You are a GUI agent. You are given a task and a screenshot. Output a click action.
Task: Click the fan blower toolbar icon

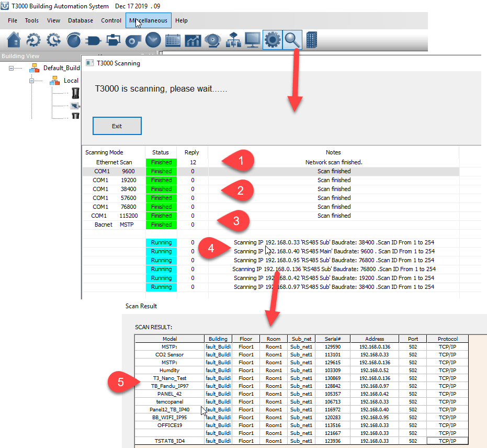[133, 41]
